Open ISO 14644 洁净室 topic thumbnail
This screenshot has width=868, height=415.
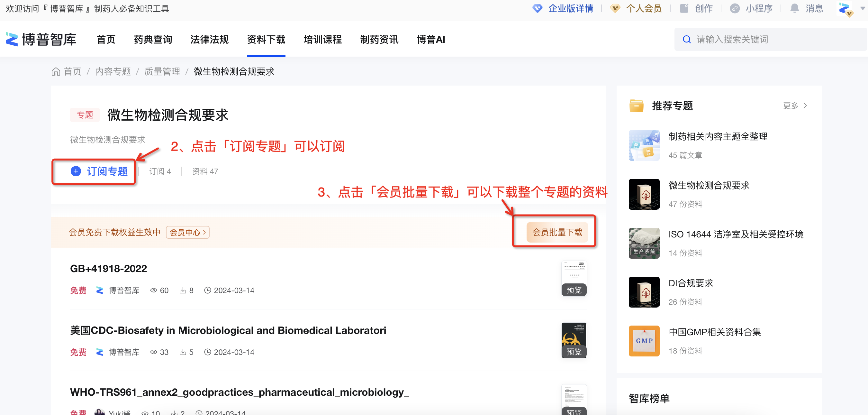[x=644, y=243]
